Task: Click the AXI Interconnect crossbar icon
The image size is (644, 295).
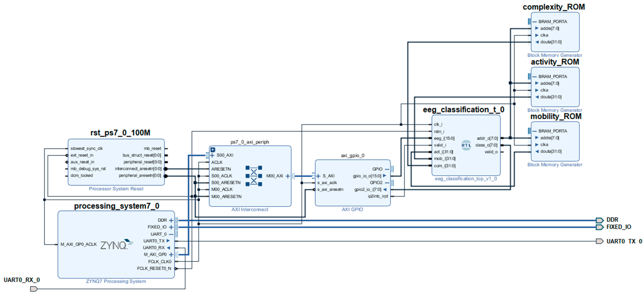Action: [253, 176]
